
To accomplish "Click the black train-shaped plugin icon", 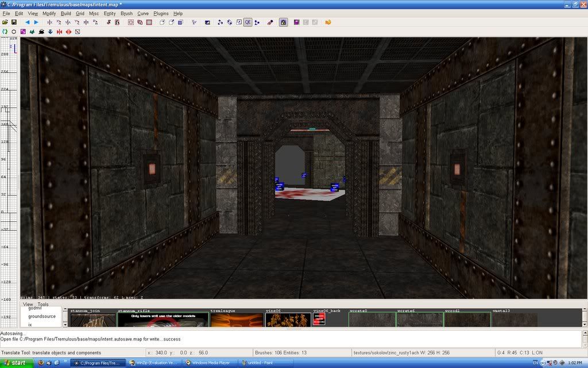I will click(41, 32).
